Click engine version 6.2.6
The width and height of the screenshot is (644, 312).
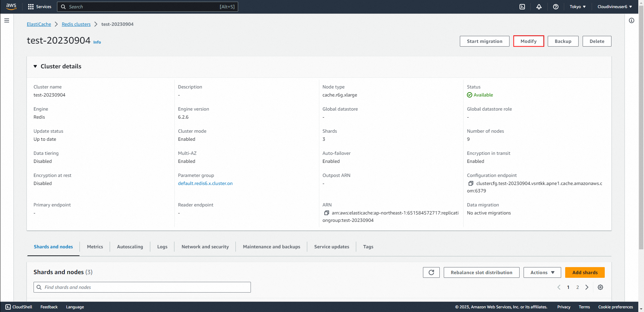pos(183,117)
